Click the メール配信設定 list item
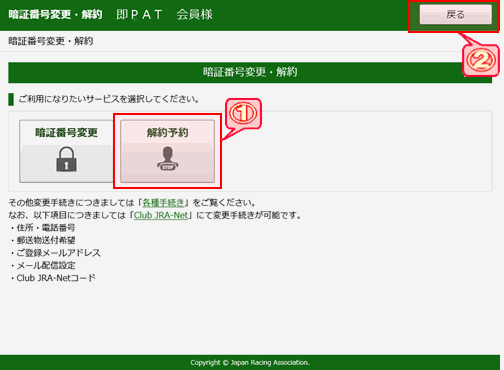Viewport: 504px width, 370px height. click(46, 266)
